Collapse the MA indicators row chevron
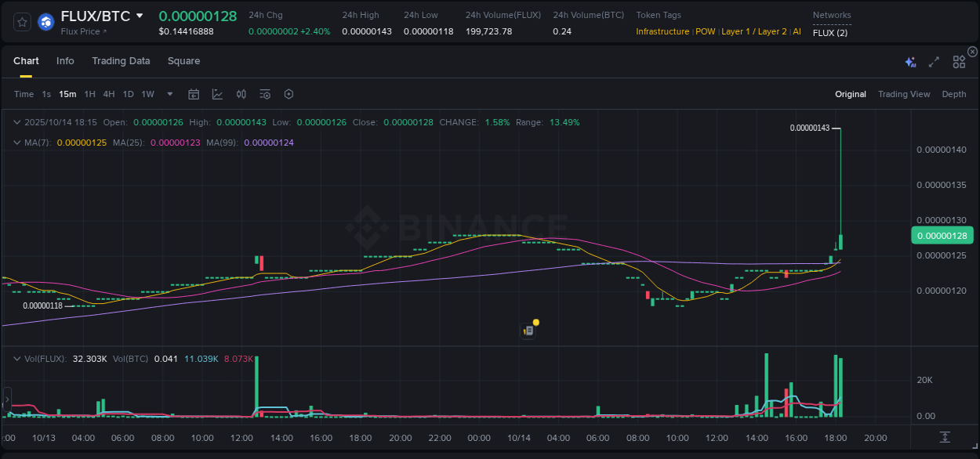Screen dimensions: 980x459 17,143
